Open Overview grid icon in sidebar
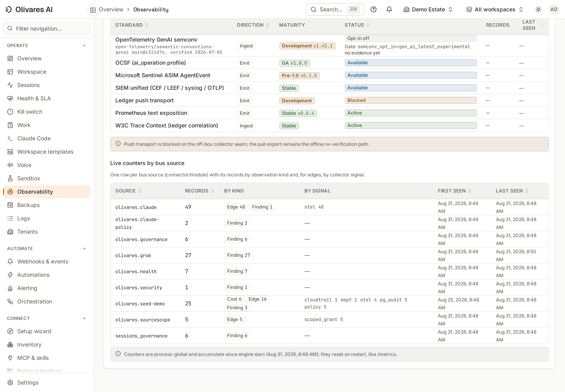565x392 pixels. pos(10,58)
